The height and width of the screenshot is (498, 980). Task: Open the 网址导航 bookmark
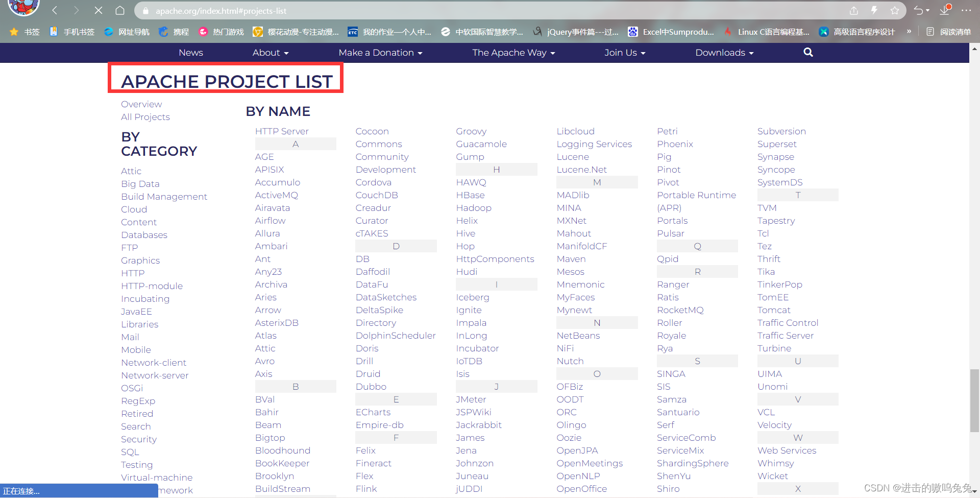click(127, 32)
